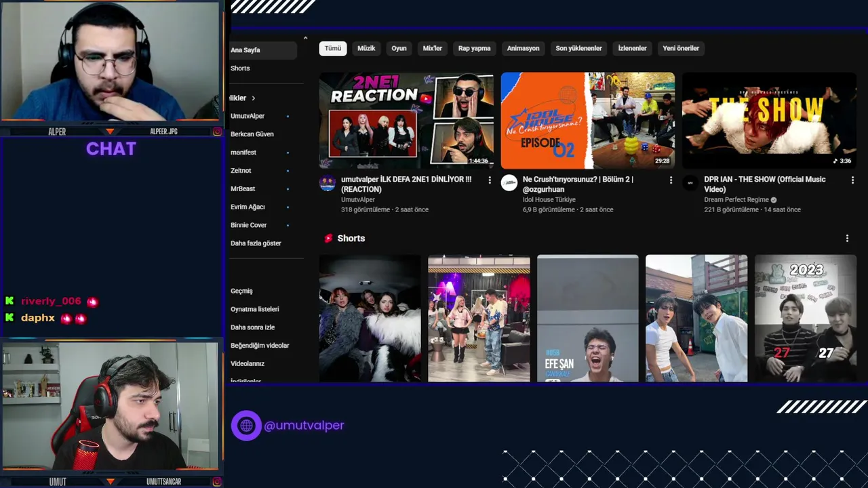The image size is (868, 488).
Task: Open the dance studio Short
Action: pos(479,319)
